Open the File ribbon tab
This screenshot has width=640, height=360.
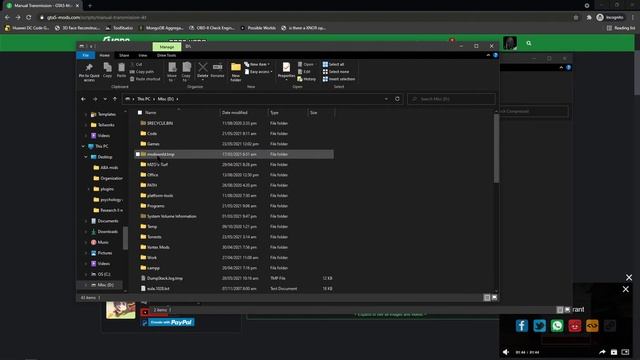coord(86,55)
